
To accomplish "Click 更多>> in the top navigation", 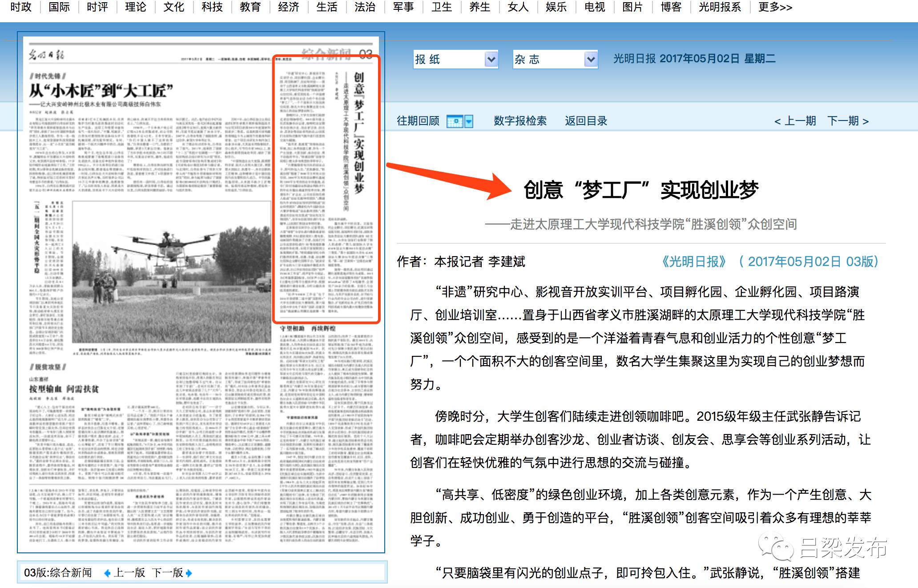I will pos(775,7).
